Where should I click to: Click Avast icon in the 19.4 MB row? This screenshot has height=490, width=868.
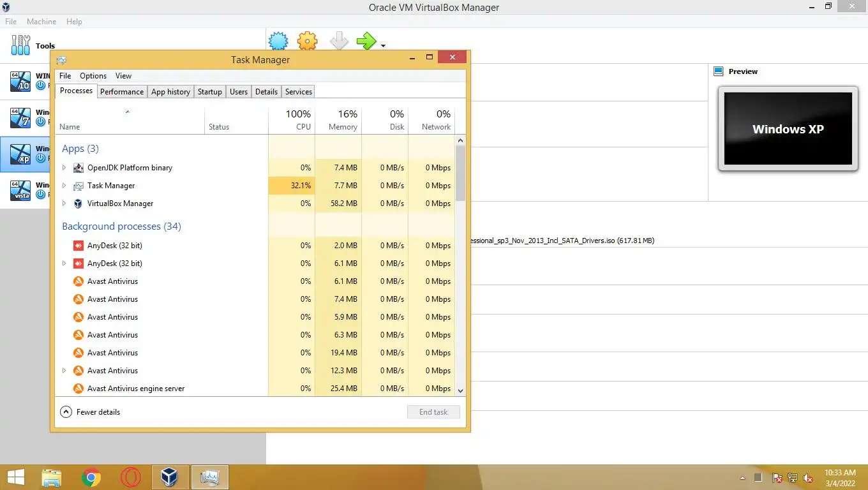78,353
